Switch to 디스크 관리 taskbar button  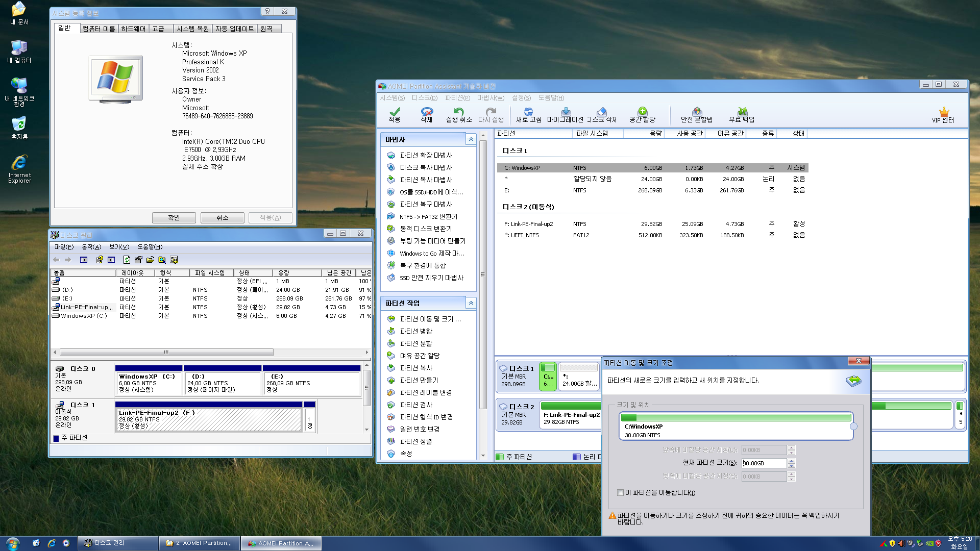click(117, 543)
